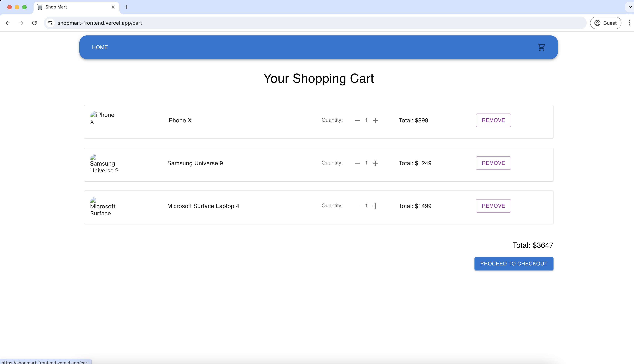Click the Microsoft Surface product thumbnail
Screen dimensions: 634x364
[105, 206]
